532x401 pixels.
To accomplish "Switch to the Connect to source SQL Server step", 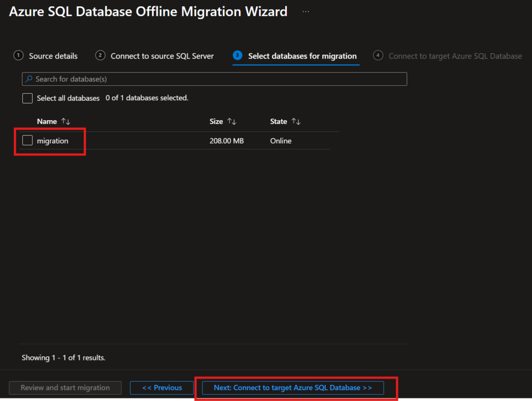I will pos(162,56).
